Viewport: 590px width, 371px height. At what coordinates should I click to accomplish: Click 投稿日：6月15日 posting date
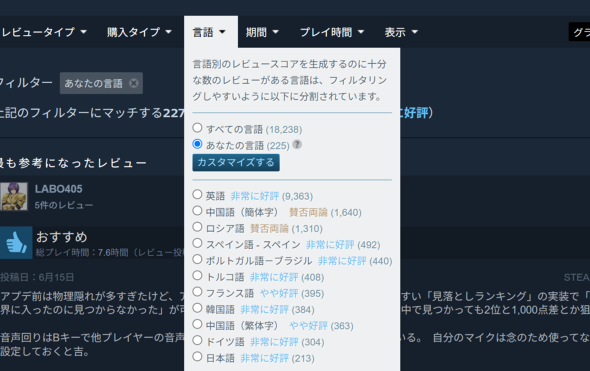(37, 277)
